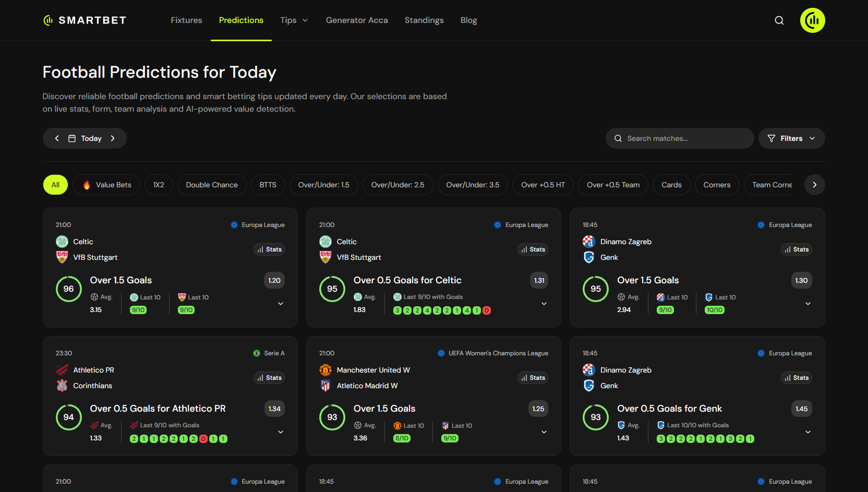
Task: Go to the Fixtures page
Action: pos(186,20)
